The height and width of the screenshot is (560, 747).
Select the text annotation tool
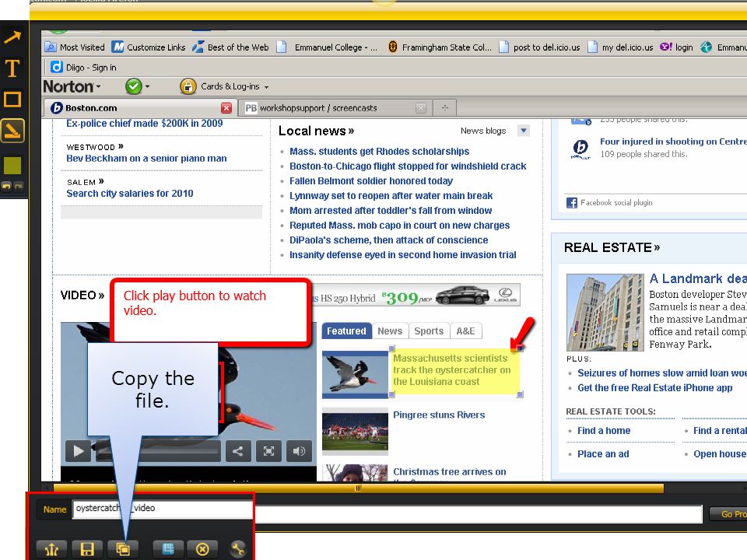coord(12,68)
